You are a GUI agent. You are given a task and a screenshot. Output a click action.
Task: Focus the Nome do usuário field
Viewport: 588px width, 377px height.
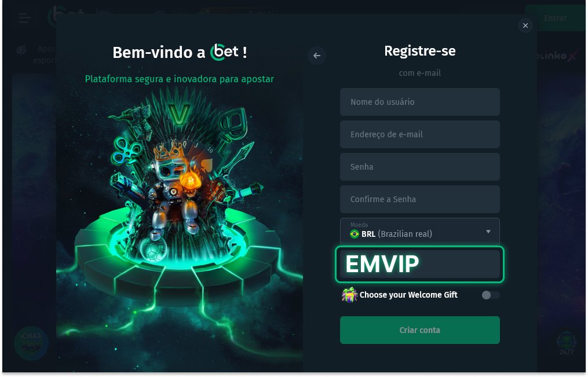click(419, 102)
